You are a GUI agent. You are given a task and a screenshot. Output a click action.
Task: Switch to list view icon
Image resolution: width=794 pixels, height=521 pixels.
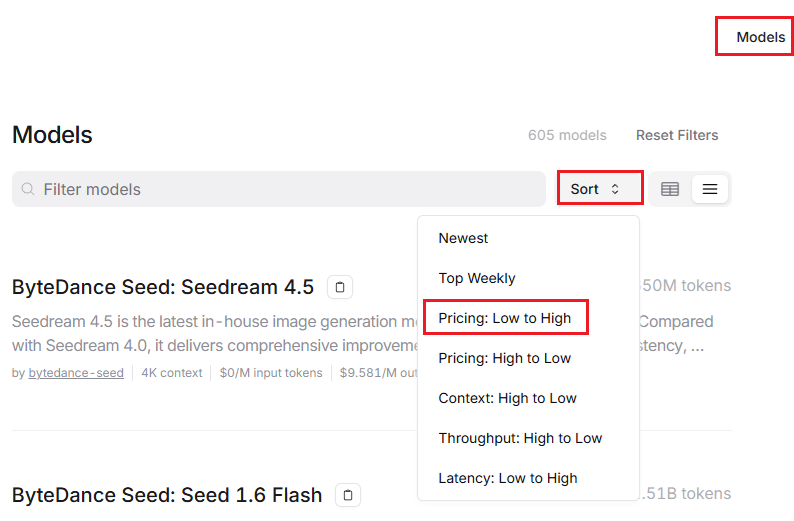coord(710,189)
